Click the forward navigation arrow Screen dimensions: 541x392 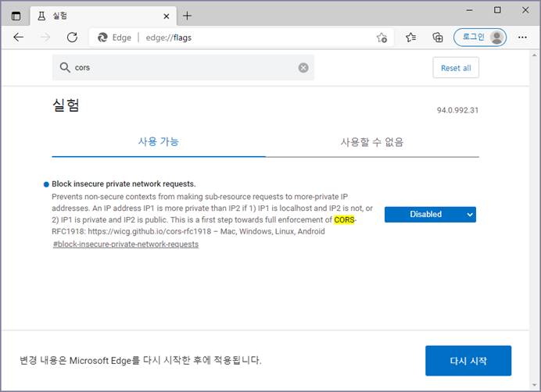[x=45, y=37]
